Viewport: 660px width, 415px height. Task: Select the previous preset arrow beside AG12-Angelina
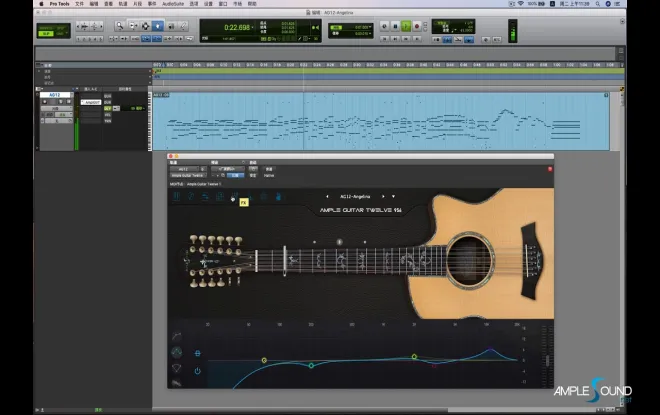pyautogui.click(x=327, y=197)
